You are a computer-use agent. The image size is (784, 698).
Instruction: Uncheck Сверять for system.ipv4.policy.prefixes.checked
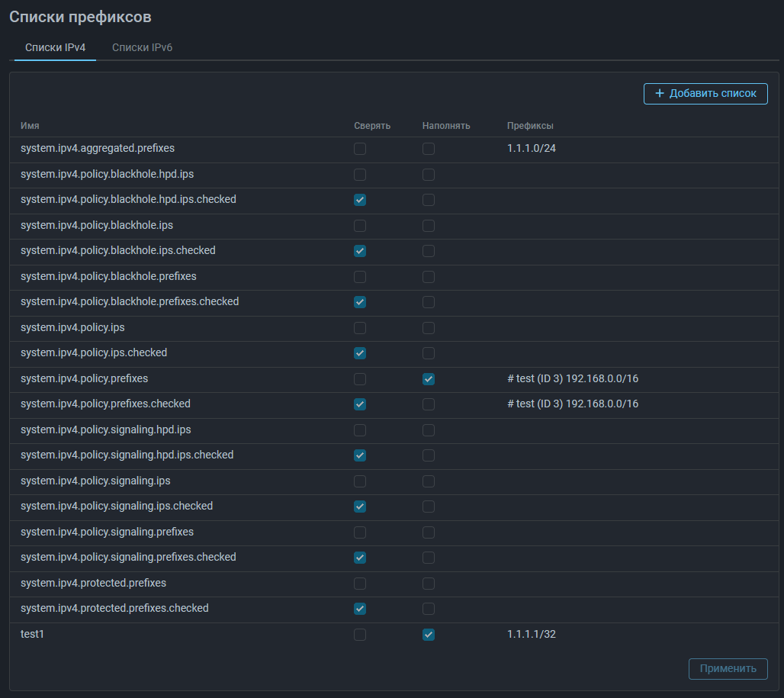[360, 404]
